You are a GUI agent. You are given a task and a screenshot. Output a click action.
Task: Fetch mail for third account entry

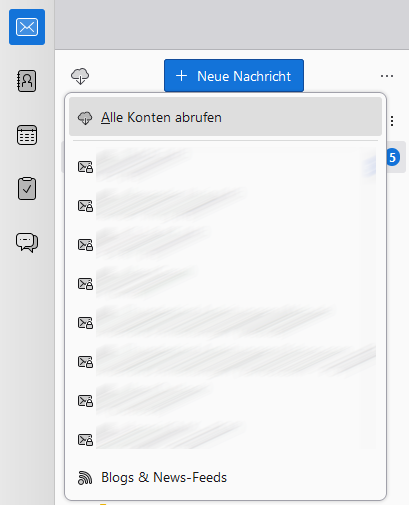225,245
